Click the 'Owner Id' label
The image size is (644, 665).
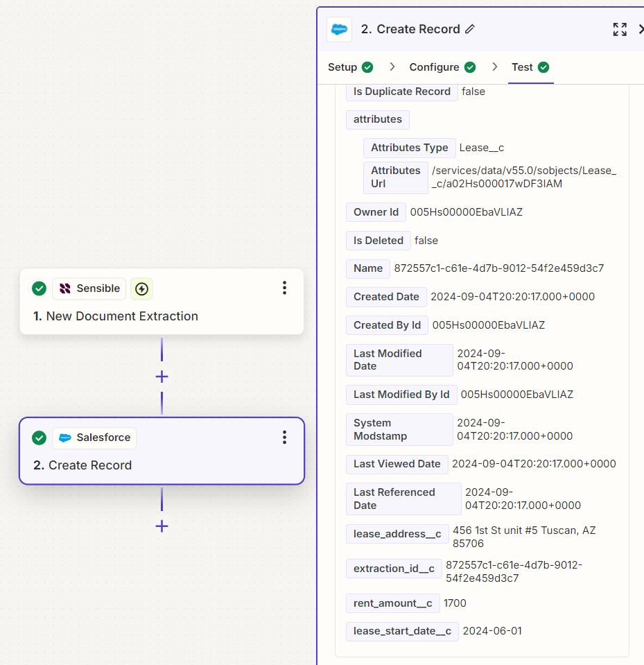click(x=376, y=212)
